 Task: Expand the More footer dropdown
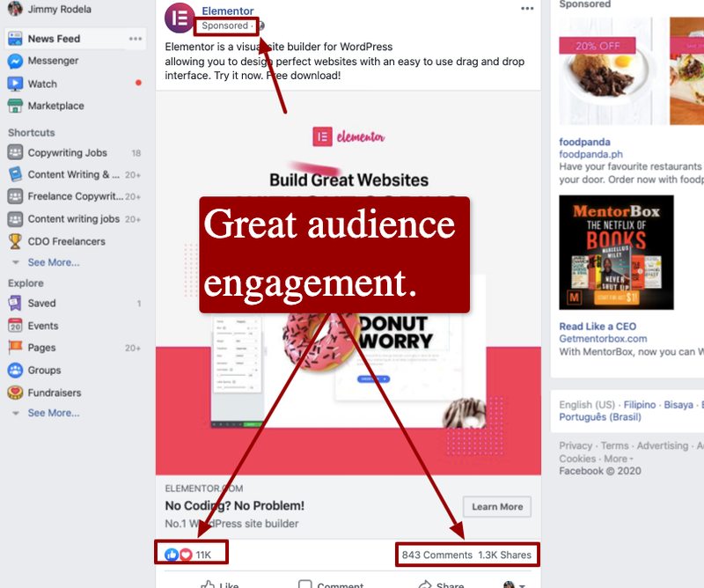[x=619, y=459]
